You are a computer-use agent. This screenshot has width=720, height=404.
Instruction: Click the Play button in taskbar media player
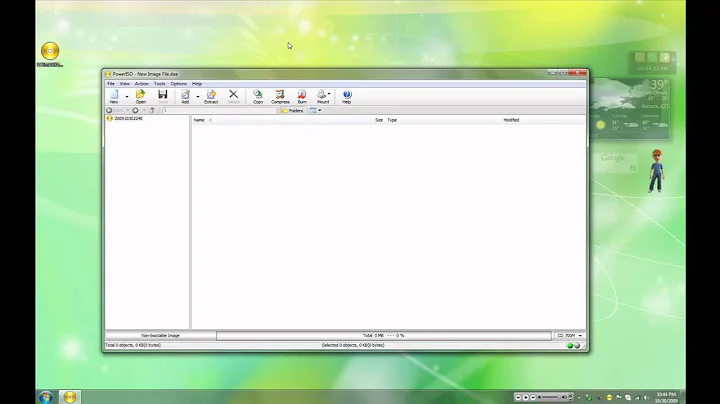[x=525, y=397]
